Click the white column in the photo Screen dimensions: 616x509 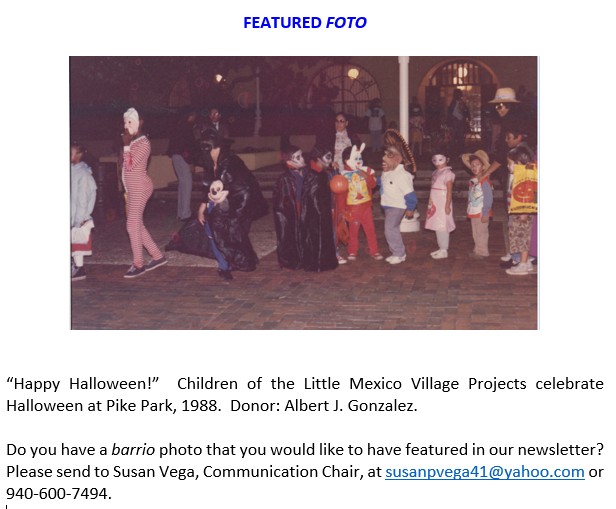coord(404,100)
